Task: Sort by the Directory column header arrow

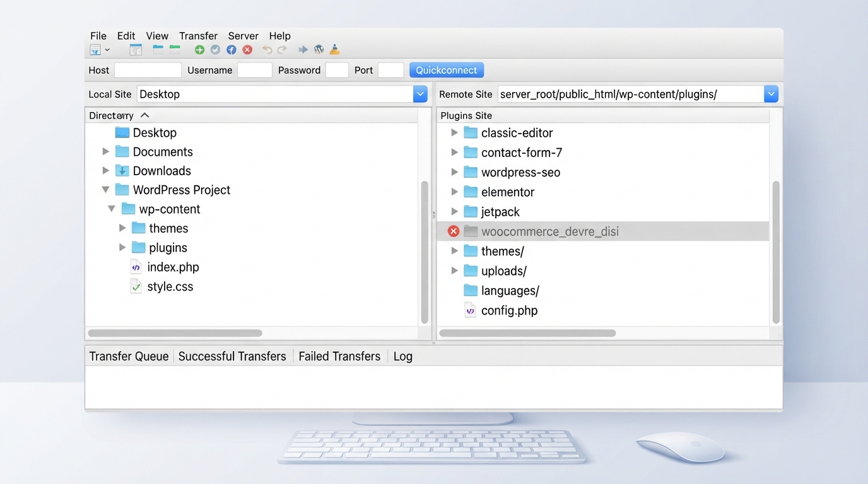Action: pyautogui.click(x=144, y=115)
